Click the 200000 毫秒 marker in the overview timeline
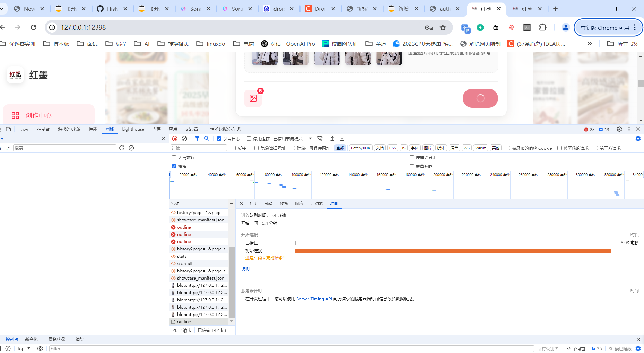Screen dimensions: 644x353 [x=443, y=175]
